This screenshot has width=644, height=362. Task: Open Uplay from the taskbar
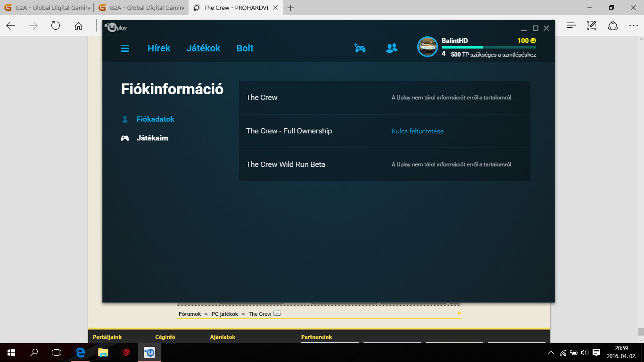point(149,353)
